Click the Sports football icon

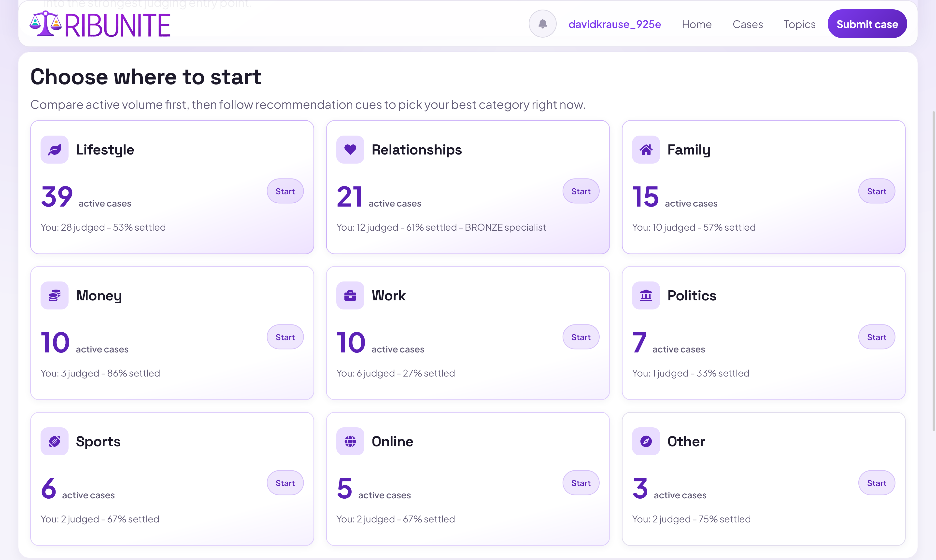pos(54,441)
